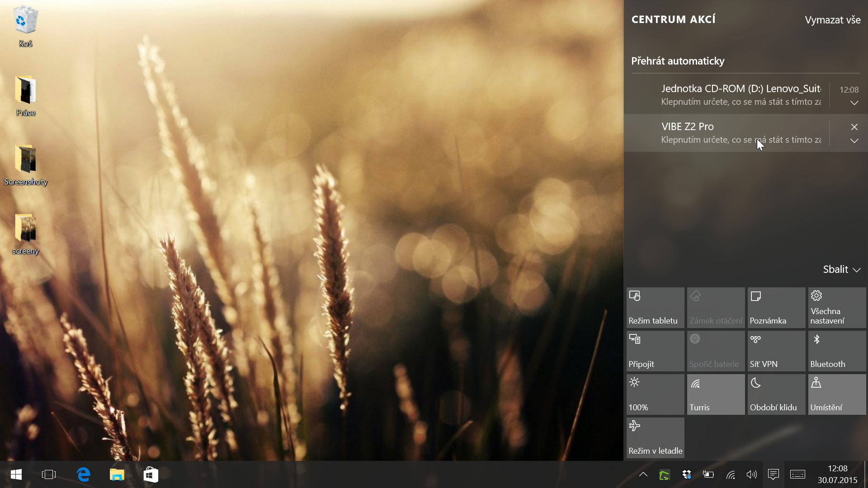Click the volume speaker tray icon

click(751, 474)
